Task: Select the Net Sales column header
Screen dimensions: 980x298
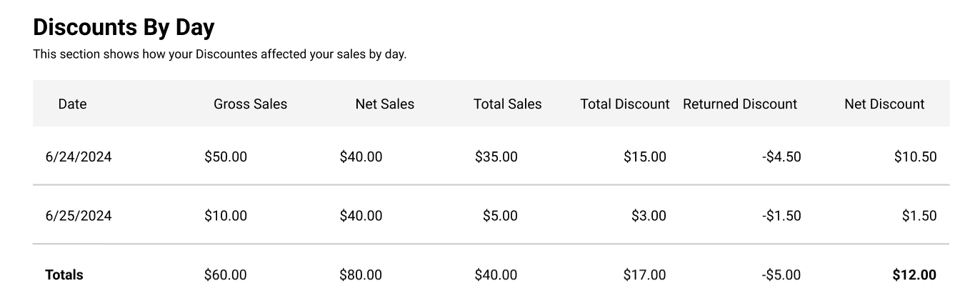Action: (384, 104)
